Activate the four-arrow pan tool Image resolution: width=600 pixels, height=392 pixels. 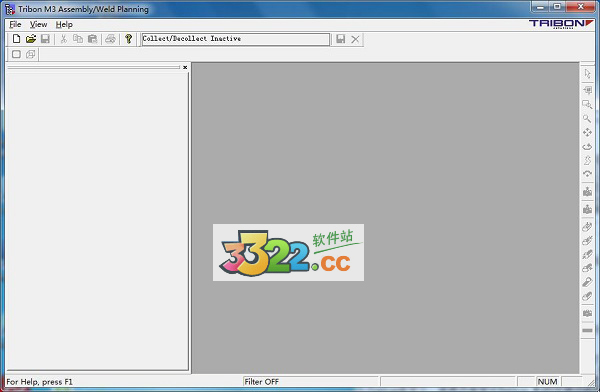coord(587,132)
